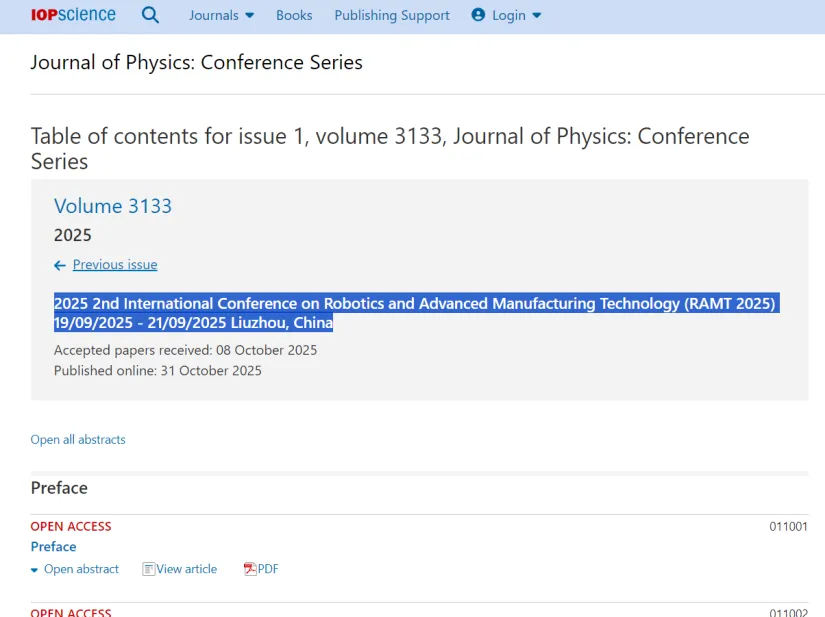Click the highlighted RAMT 2025 conference title
The height and width of the screenshot is (617, 825).
point(414,303)
